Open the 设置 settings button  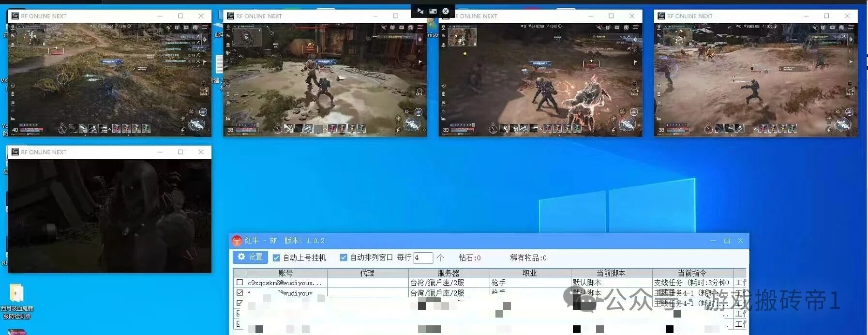tap(250, 257)
